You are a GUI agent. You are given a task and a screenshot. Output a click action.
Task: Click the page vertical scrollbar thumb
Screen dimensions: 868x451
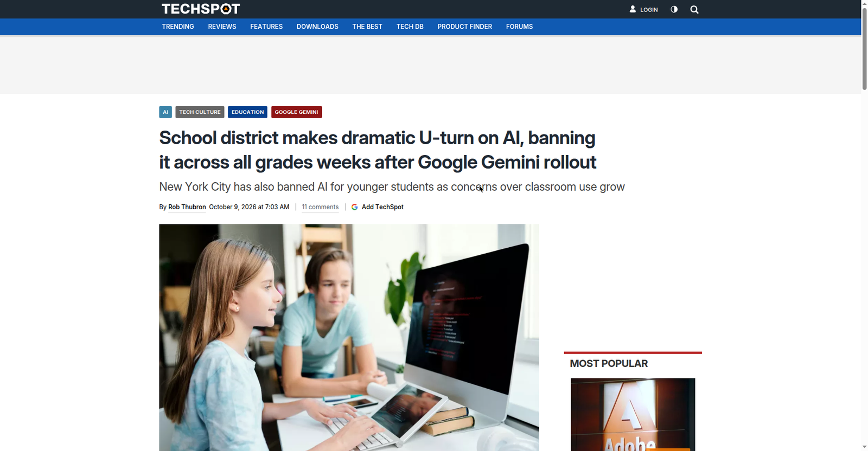[865, 49]
